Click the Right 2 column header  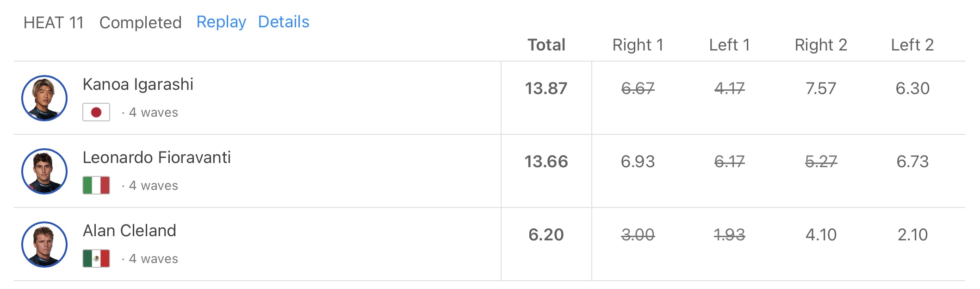pyautogui.click(x=821, y=45)
